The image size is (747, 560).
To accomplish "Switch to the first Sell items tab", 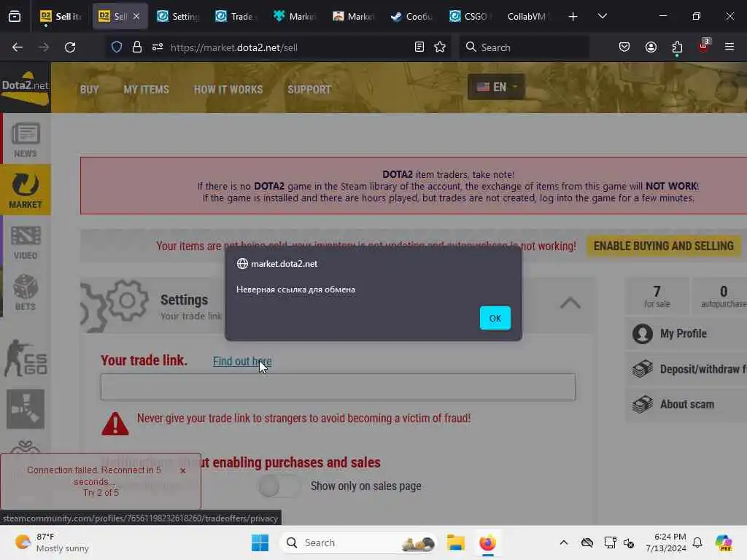I will point(61,17).
